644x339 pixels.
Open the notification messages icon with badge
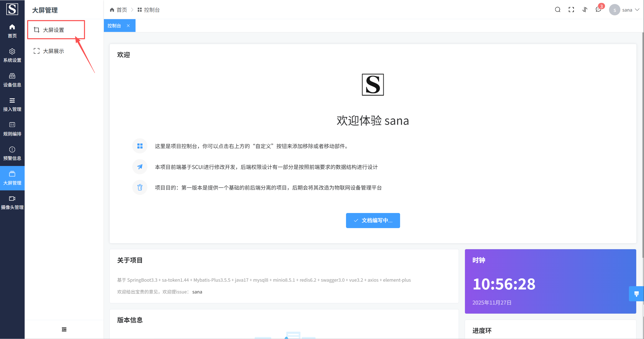click(598, 10)
